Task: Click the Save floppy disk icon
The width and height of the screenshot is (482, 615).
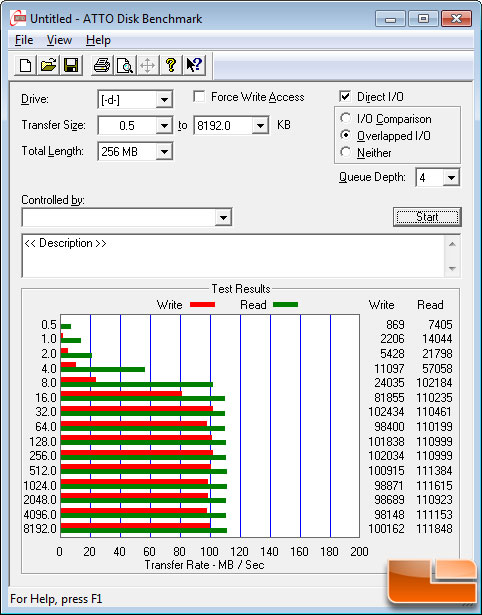Action: click(71, 65)
